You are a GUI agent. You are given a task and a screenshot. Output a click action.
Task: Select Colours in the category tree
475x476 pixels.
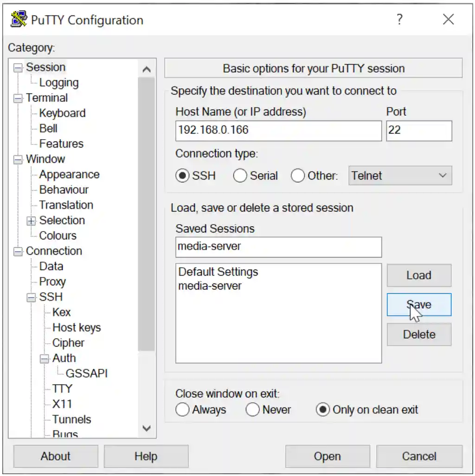click(x=58, y=236)
